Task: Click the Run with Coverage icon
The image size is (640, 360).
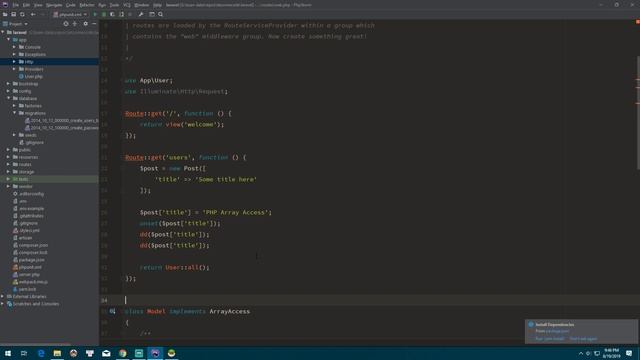Action: pos(112,14)
